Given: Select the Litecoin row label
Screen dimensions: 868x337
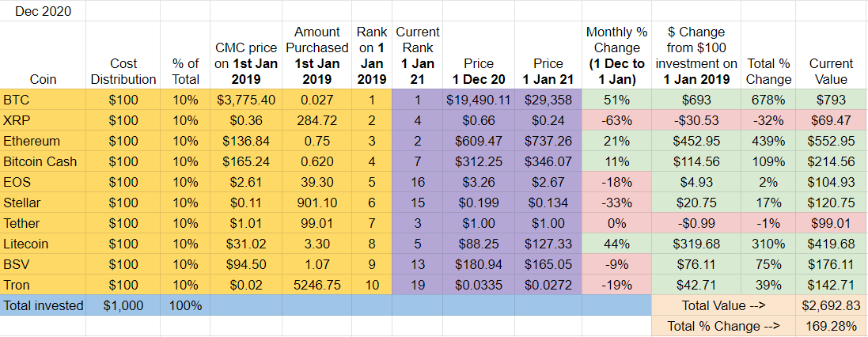Looking at the screenshot, I should click(x=42, y=244).
